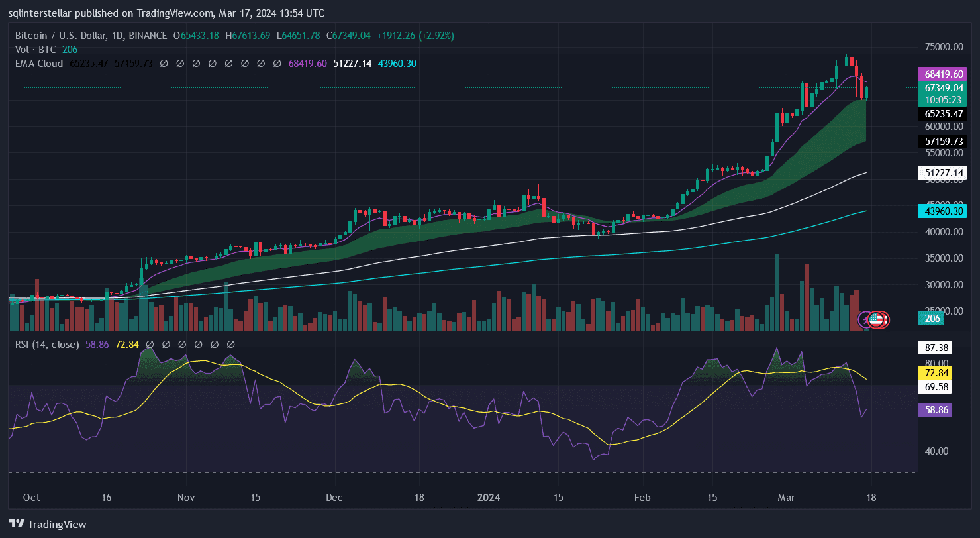This screenshot has height=538, width=980.
Task: Click the cyan 43960.30 price axis label
Action: (x=942, y=211)
